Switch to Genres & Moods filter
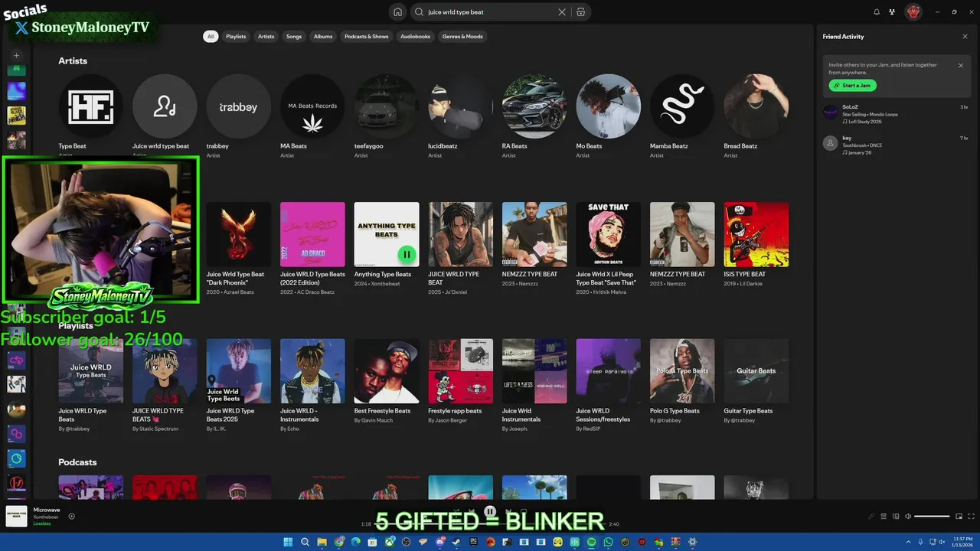Viewport: 980px width, 551px height. point(462,37)
